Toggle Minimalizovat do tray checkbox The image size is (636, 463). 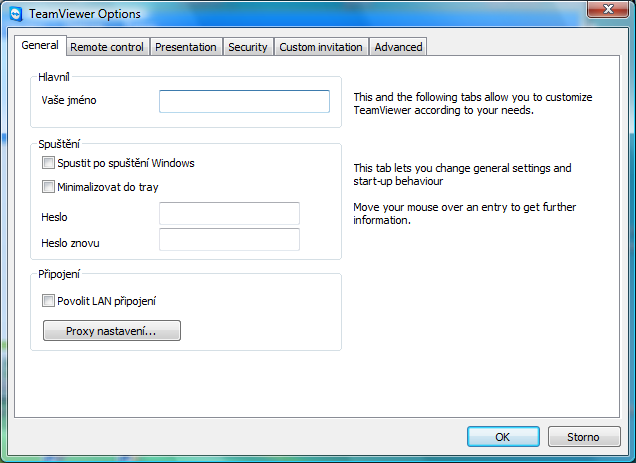click(48, 187)
